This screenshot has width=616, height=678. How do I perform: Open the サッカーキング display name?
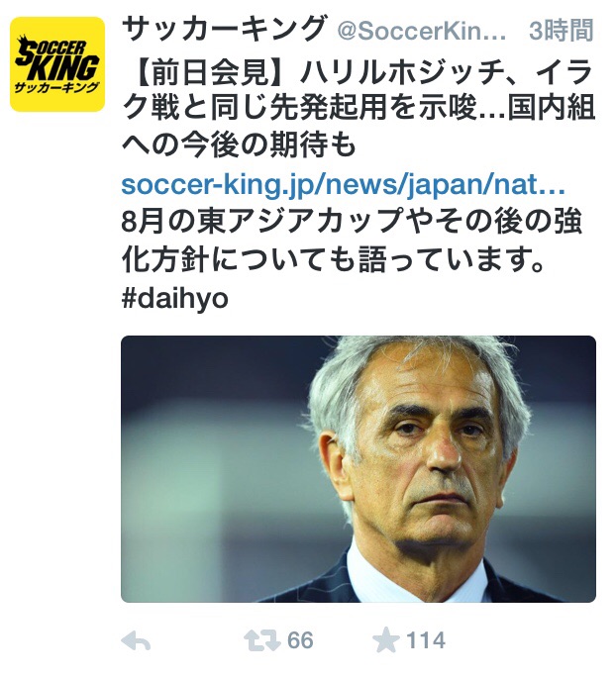point(224,29)
